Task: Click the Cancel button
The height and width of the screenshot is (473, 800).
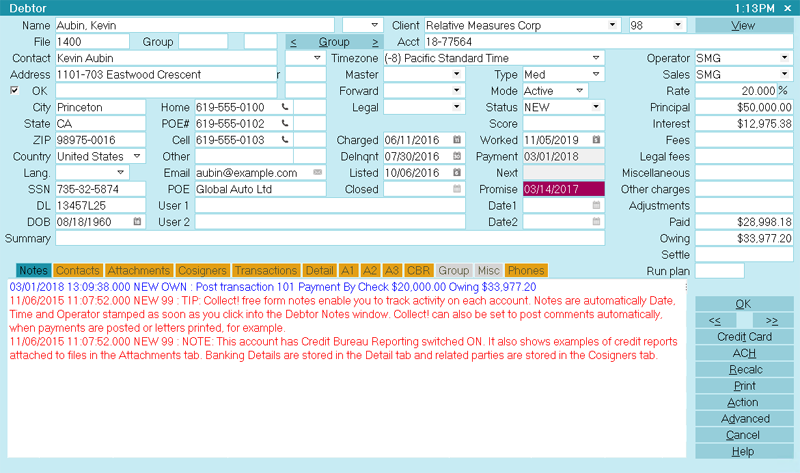Action: tap(744, 435)
